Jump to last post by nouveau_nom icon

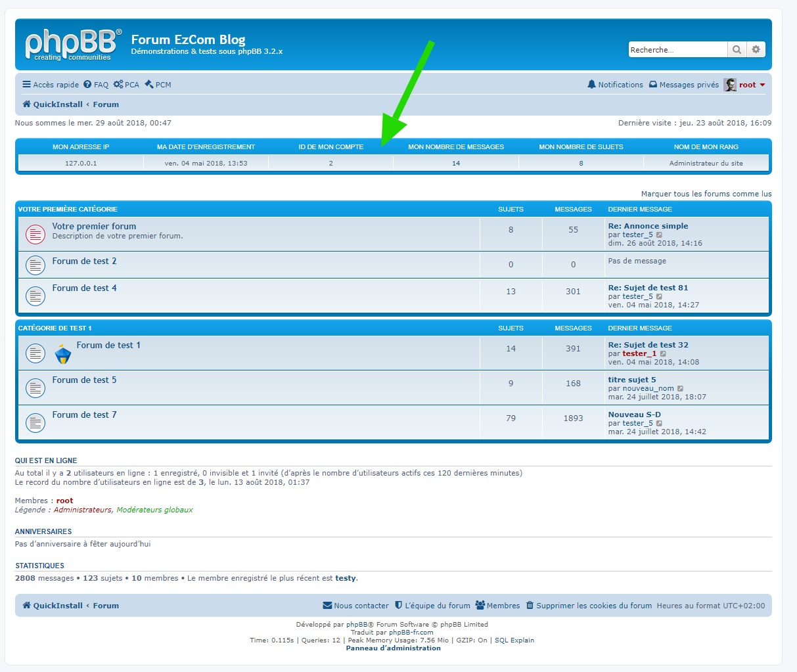click(680, 388)
